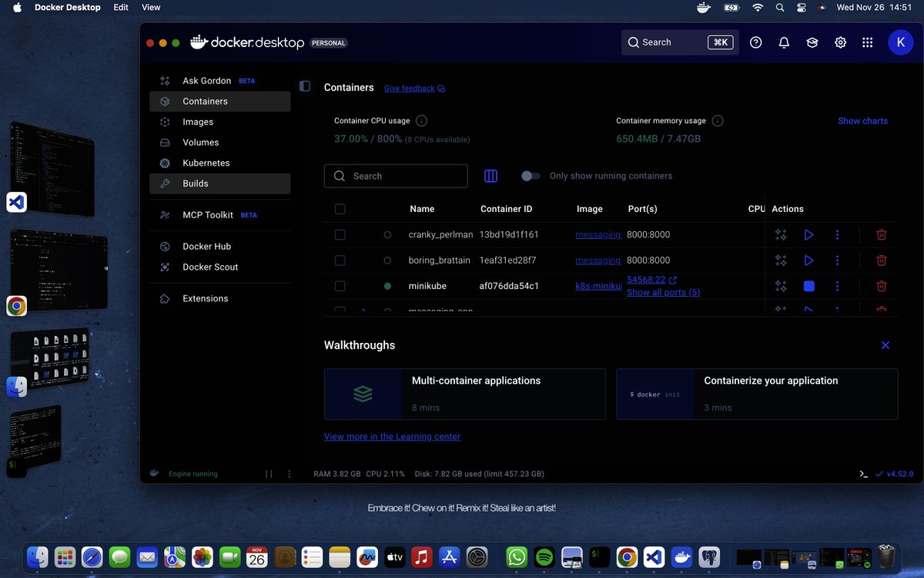Click the Docker whale menu bar icon

coord(703,7)
